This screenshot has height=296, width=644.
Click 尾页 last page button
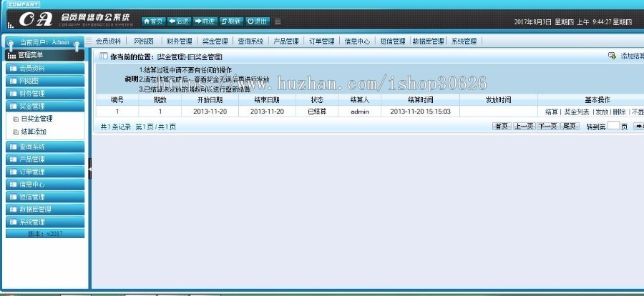(570, 127)
